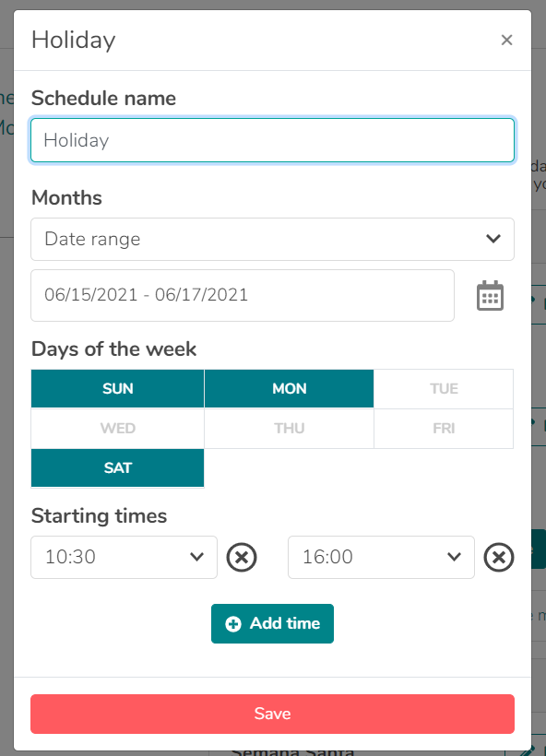The height and width of the screenshot is (756, 546).
Task: Click the 06/15/2021 date range field
Action: pos(242,295)
